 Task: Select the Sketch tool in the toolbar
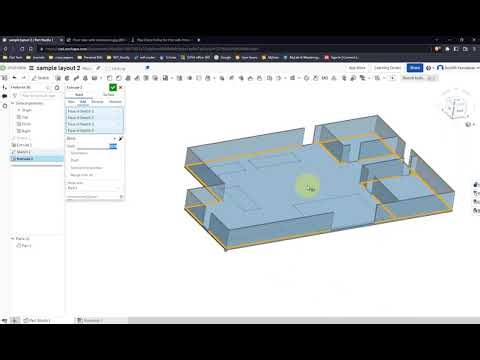(41, 78)
